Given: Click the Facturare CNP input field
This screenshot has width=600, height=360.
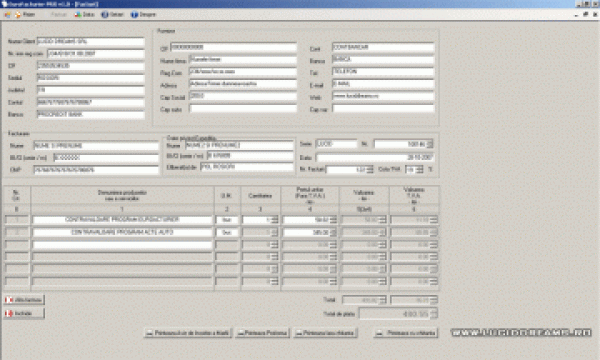Looking at the screenshot, I should pyautogui.click(x=96, y=170).
